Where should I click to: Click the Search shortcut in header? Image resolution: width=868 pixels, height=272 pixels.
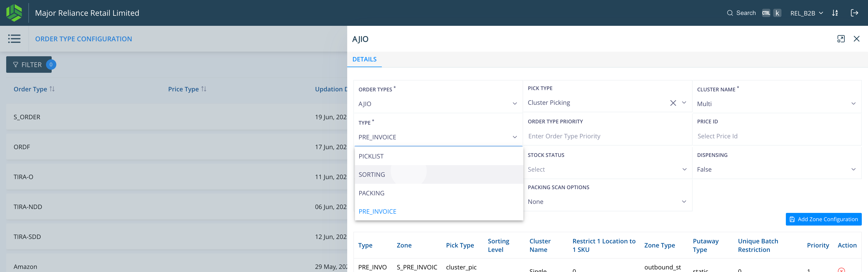click(x=754, y=13)
